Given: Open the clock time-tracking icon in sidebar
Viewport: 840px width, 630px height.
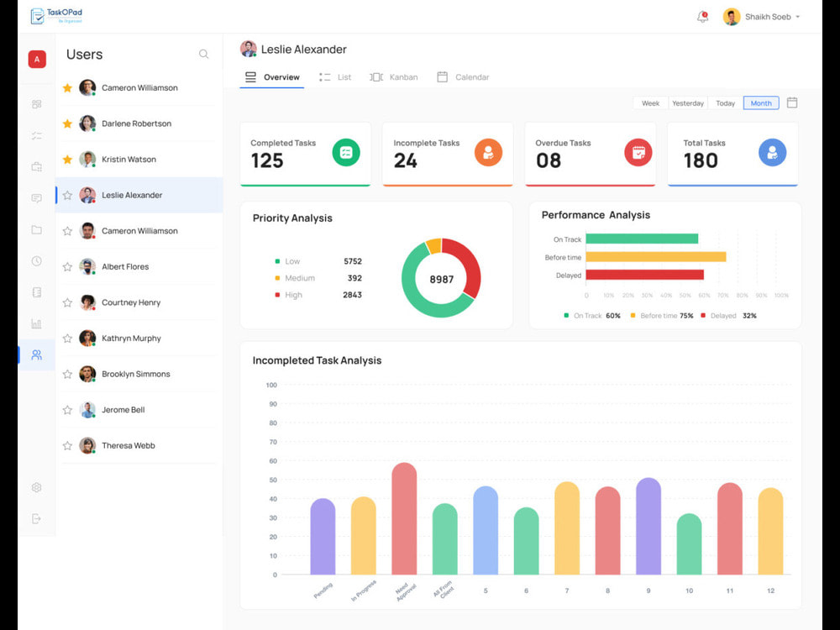Looking at the screenshot, I should click(x=36, y=261).
